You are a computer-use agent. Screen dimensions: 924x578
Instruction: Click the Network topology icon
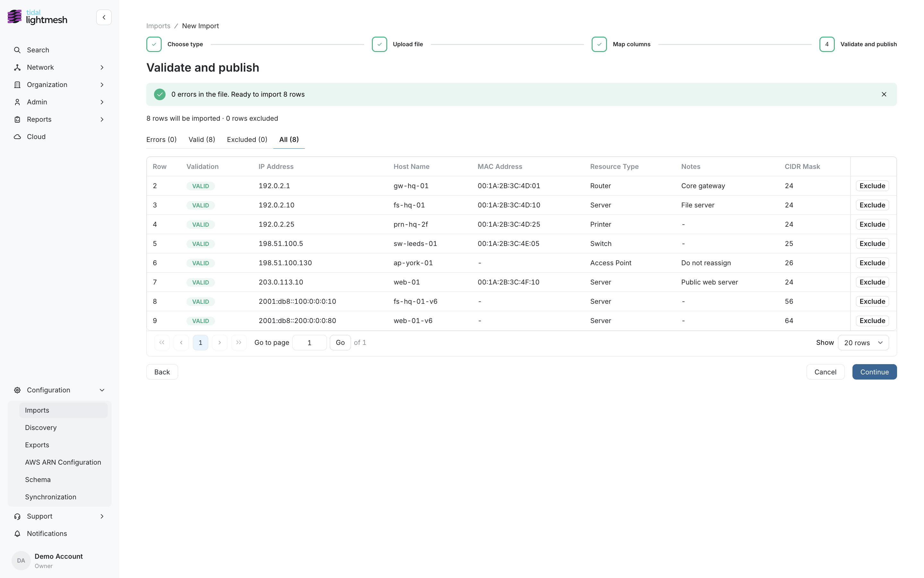pyautogui.click(x=17, y=67)
